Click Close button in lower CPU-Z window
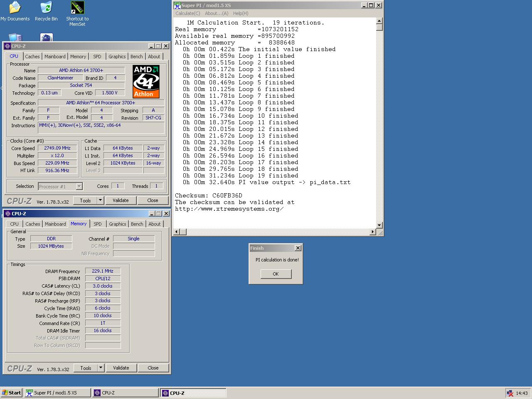 (153, 368)
